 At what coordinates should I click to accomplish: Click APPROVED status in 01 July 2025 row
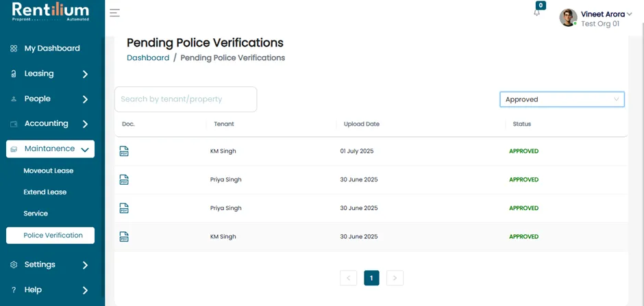523,151
